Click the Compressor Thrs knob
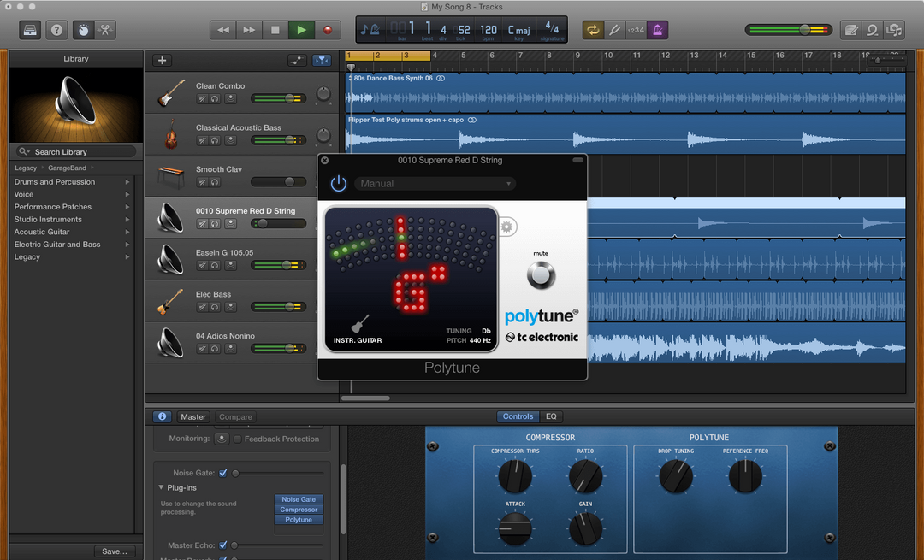This screenshot has width=924, height=560. pos(515,476)
